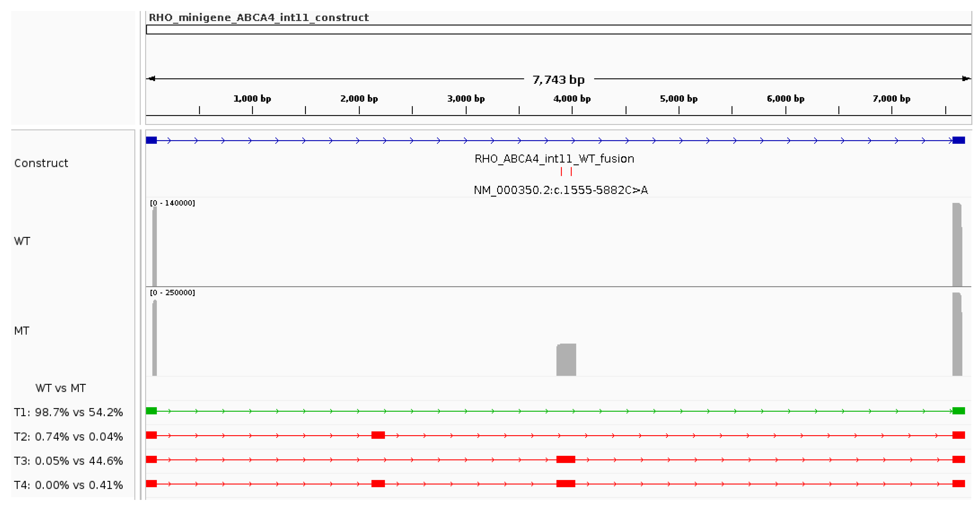Click the chromosome ideogram bar
Viewport: 980px width, 508px height.
pos(559,30)
